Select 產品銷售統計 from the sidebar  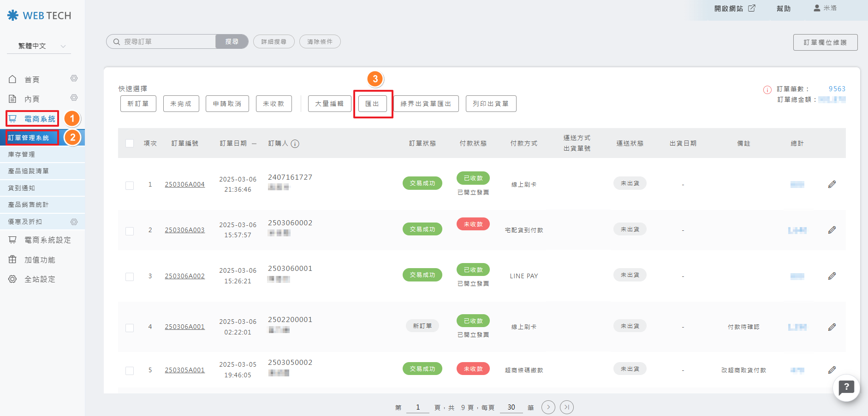(28, 205)
